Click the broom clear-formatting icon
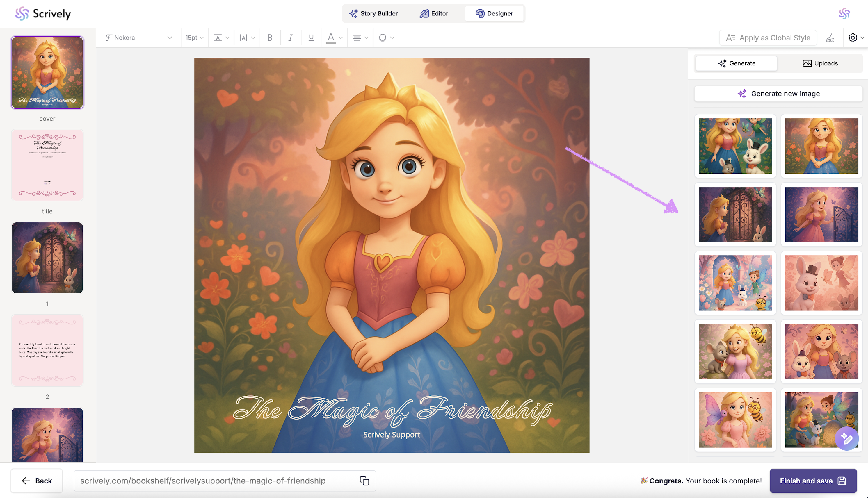The image size is (868, 498). [830, 38]
